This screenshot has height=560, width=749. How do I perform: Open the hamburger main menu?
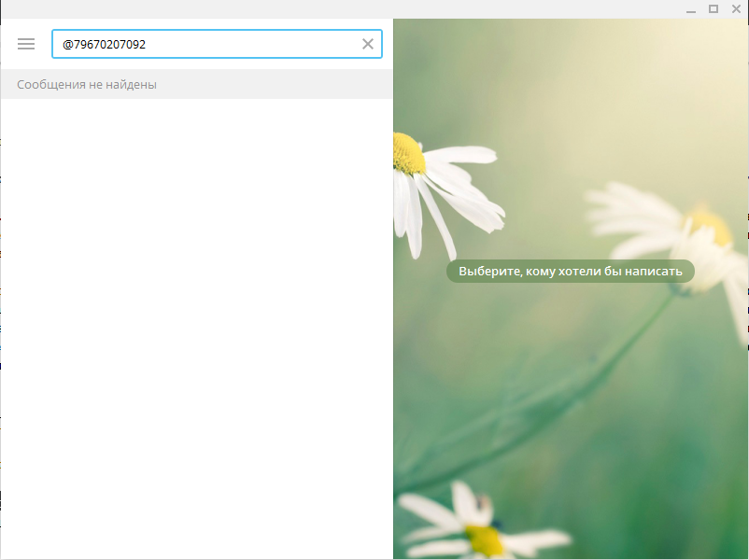tap(26, 44)
